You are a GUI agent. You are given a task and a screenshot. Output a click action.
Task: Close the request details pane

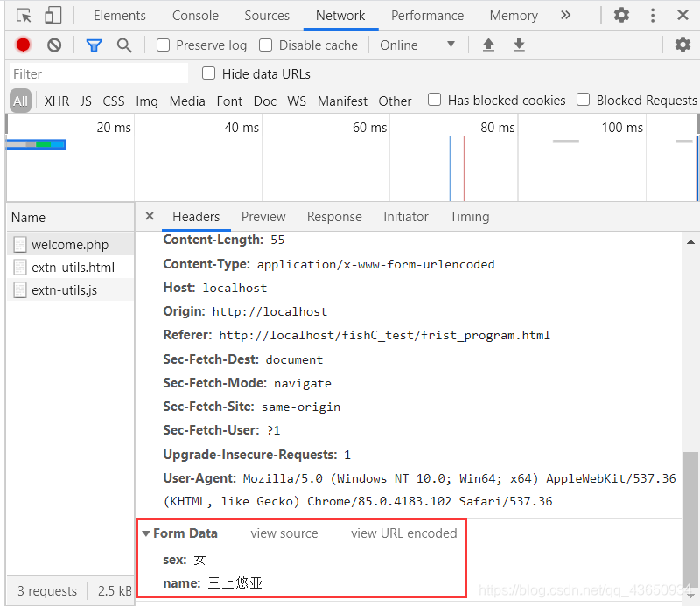150,216
